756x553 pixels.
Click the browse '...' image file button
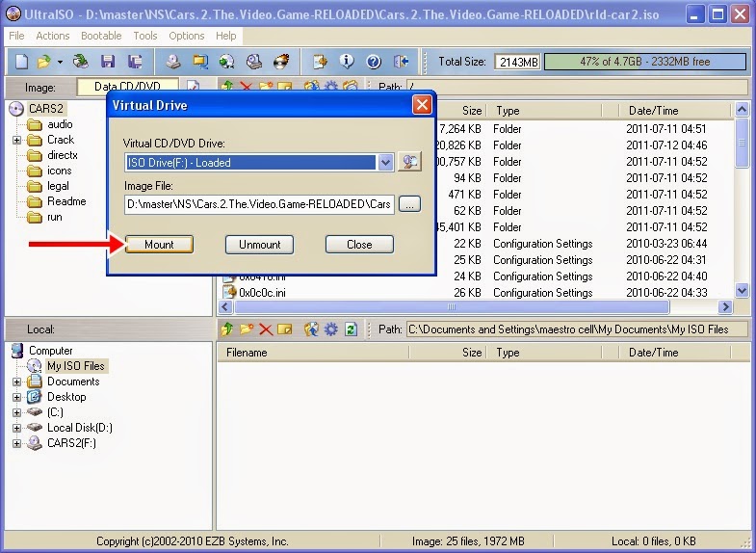[409, 204]
